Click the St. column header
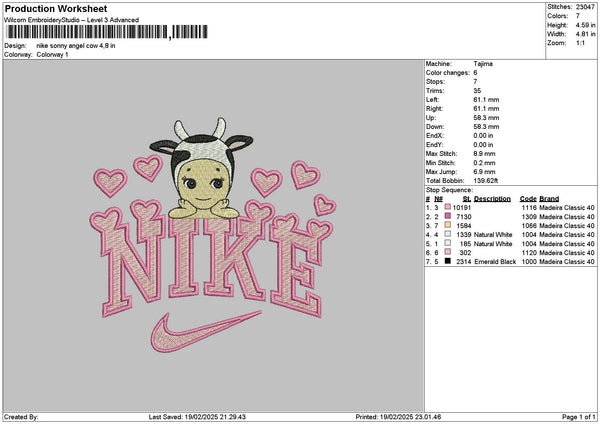 click(x=466, y=197)
